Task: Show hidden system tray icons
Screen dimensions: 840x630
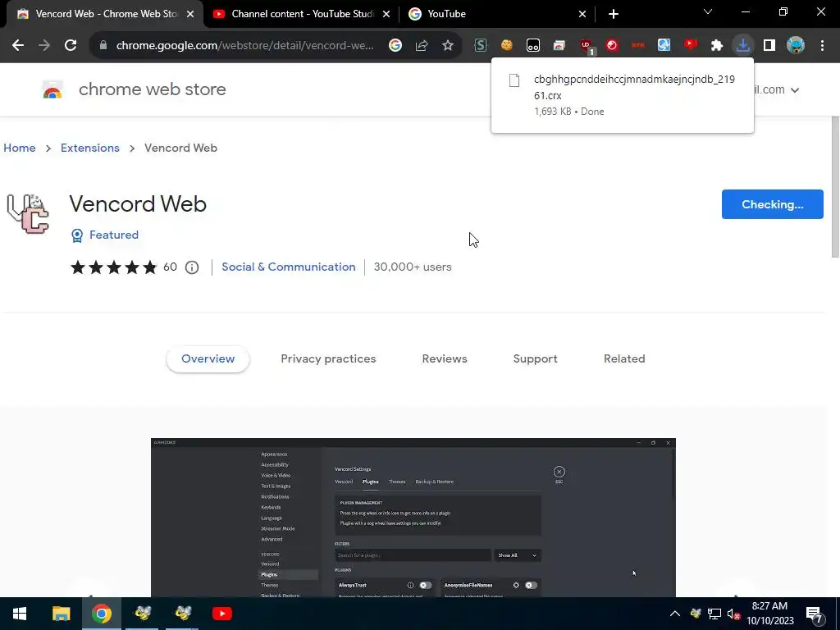Action: click(x=675, y=614)
